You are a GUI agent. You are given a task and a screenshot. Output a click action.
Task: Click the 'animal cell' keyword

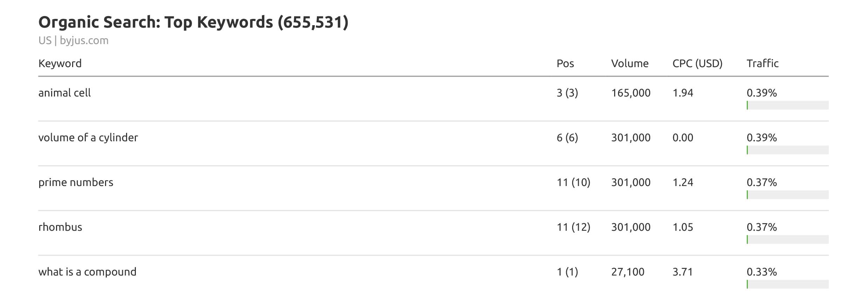point(64,93)
